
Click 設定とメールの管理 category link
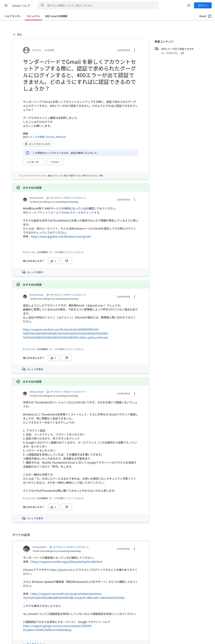pos(33,137)
